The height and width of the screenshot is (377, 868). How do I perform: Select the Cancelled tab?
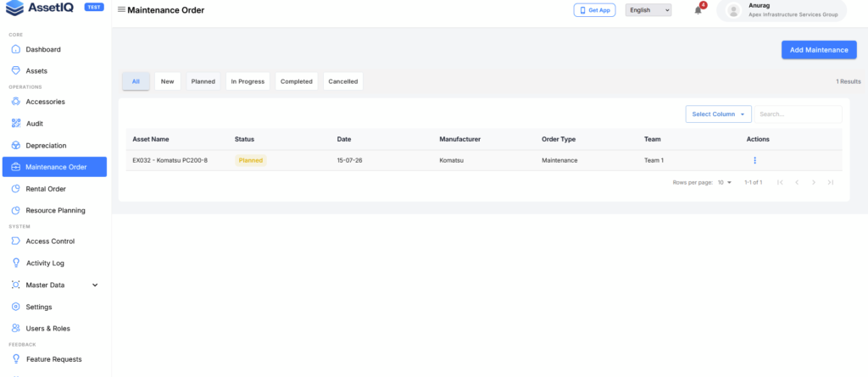[x=342, y=81]
